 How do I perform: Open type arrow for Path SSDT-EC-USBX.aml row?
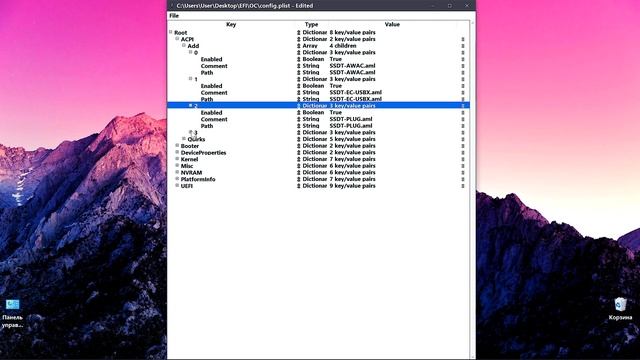tap(299, 99)
